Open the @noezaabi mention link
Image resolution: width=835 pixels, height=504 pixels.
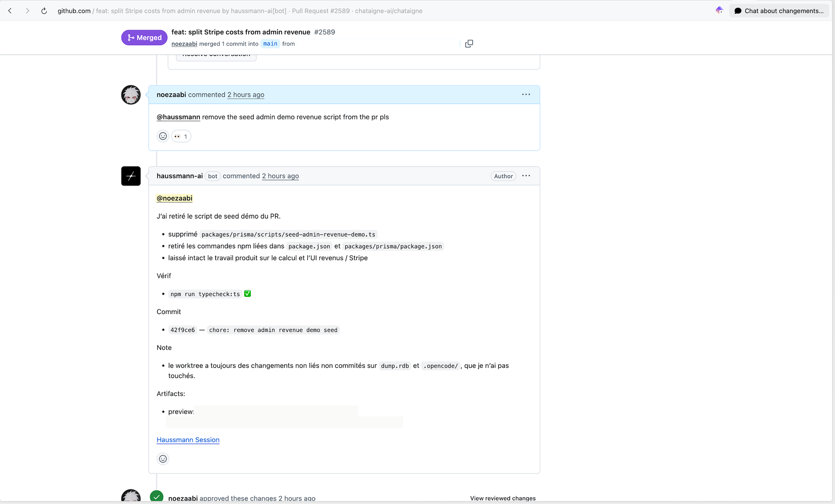pyautogui.click(x=175, y=198)
